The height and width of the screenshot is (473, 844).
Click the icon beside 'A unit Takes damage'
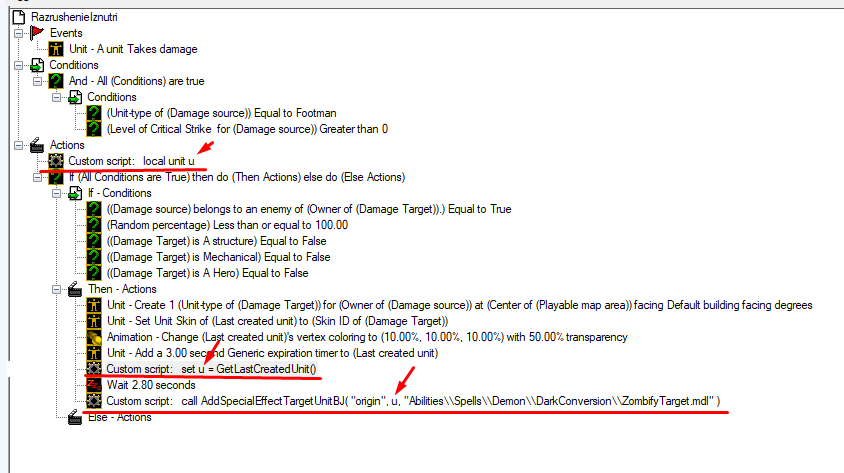pyautogui.click(x=56, y=49)
